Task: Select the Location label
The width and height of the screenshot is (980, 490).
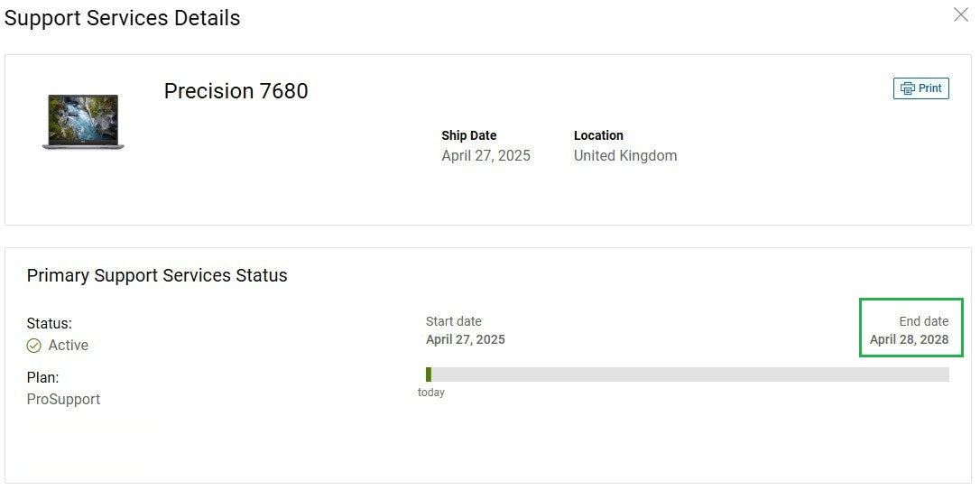Action: (598, 135)
